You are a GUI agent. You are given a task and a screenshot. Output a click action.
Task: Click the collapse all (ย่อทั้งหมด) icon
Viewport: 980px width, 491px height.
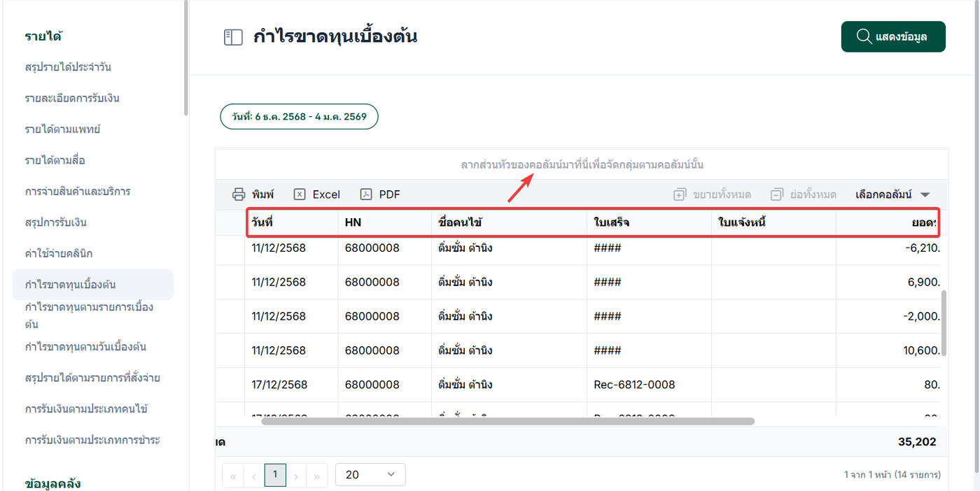[x=777, y=194]
